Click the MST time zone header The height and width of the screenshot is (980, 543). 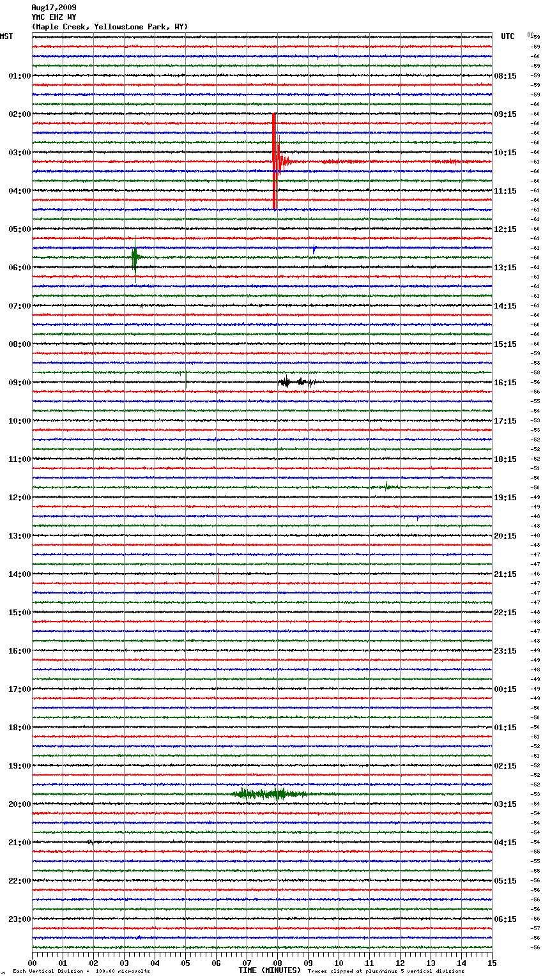coord(6,36)
